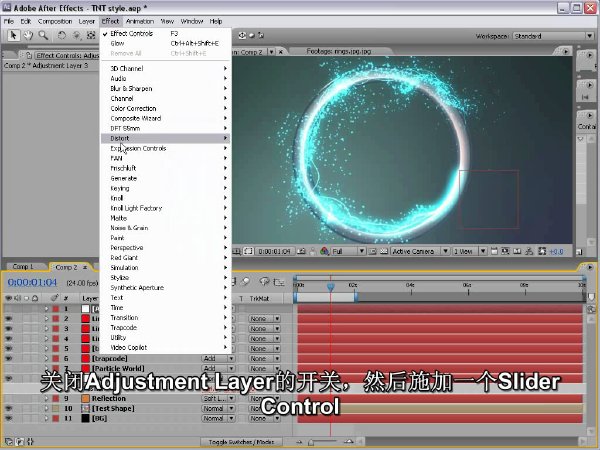The height and width of the screenshot is (450, 600).
Task: Expand or collapse Layer Switches pane icon
Action: 9,442
